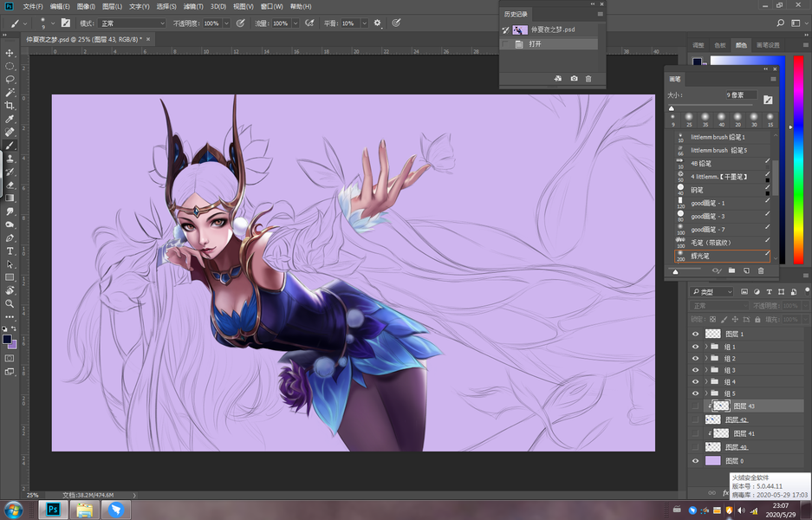This screenshot has height=520, width=812.
Task: Change the screen mode icon
Action: coord(10,371)
